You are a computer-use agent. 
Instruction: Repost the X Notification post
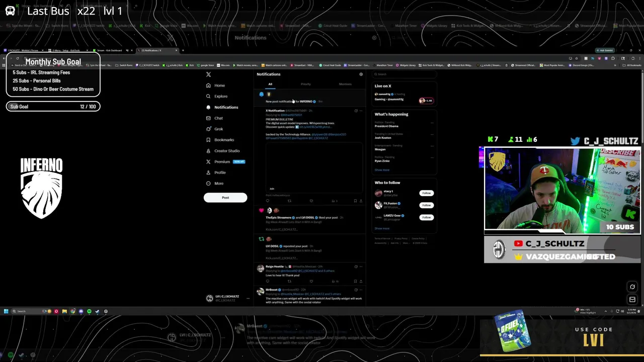(x=289, y=201)
